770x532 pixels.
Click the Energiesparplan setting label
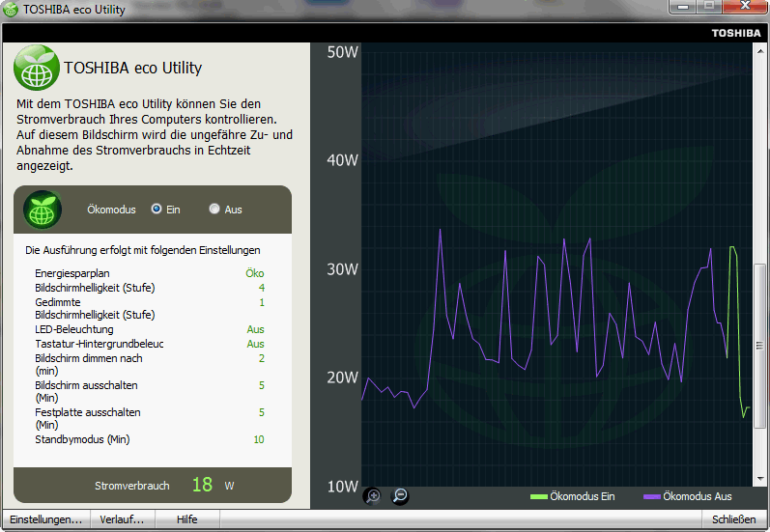pyautogui.click(x=72, y=273)
